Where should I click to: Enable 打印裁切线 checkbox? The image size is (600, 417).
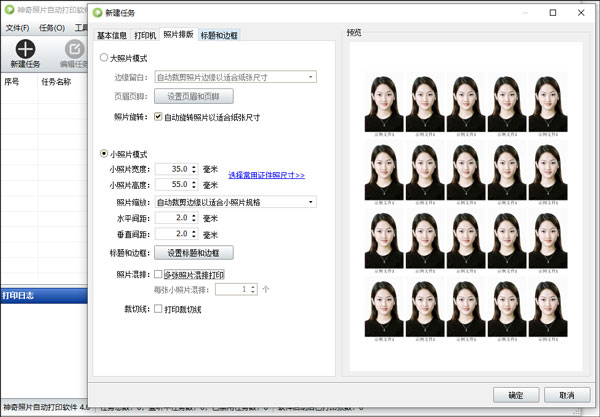click(x=157, y=309)
